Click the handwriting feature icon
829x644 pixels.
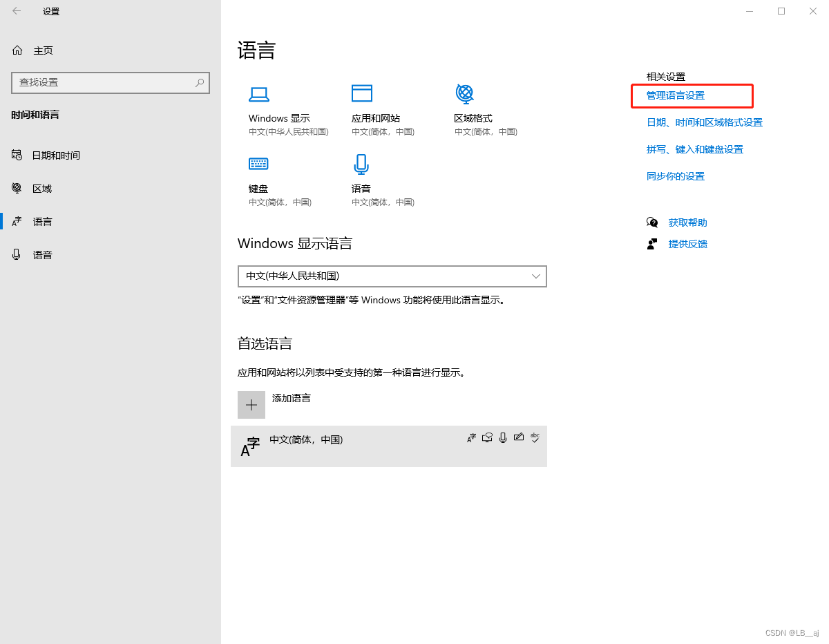[519, 437]
